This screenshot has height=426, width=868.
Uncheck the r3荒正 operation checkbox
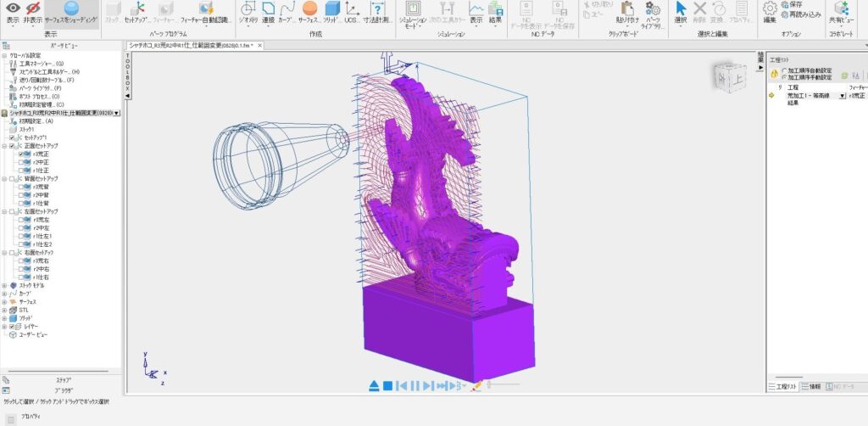(x=21, y=154)
